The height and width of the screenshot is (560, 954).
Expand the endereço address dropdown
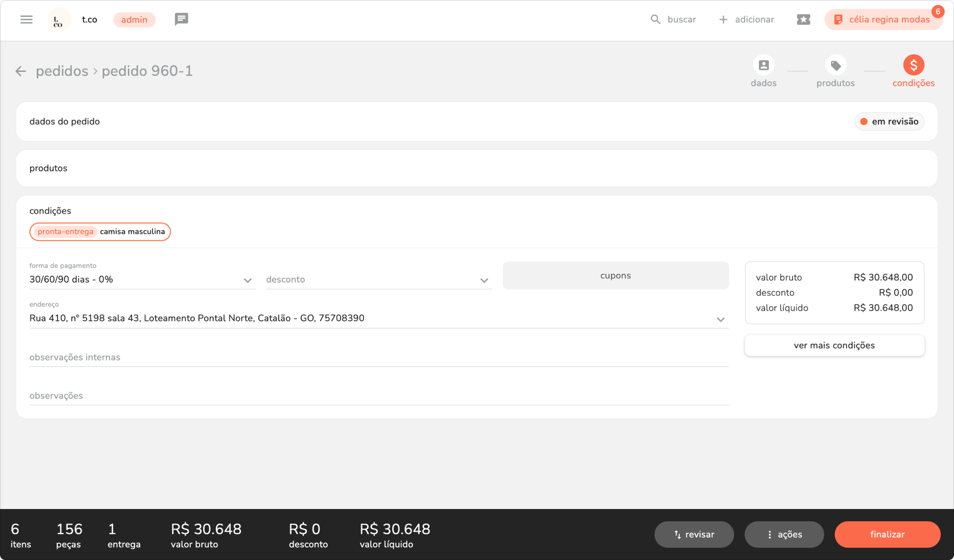(x=720, y=319)
